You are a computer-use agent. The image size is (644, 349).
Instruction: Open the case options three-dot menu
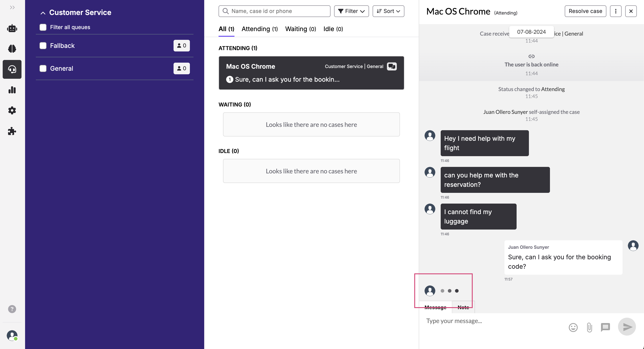(x=616, y=11)
